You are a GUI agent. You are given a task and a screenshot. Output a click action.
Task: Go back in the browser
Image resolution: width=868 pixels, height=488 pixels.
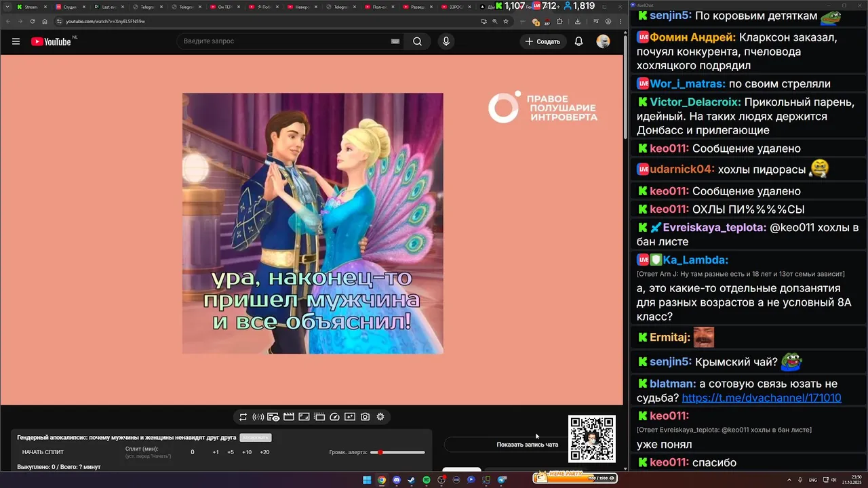point(9,21)
